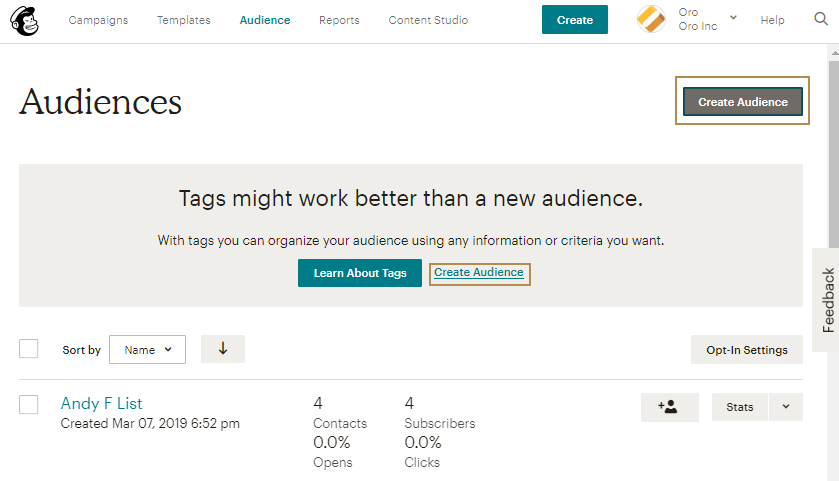Go to the Campaigns menu

[98, 20]
